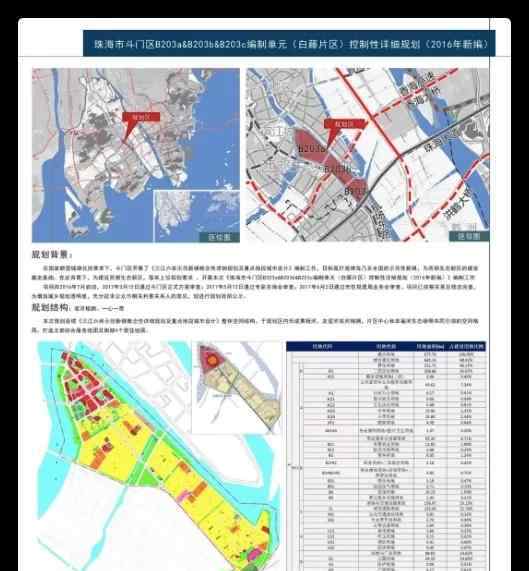Click the dark blue land-use table header row
This screenshot has width=529, height=571.
point(386,346)
